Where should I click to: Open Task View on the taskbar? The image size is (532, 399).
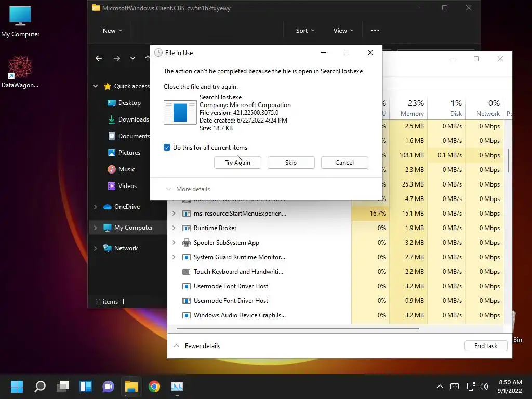63,387
